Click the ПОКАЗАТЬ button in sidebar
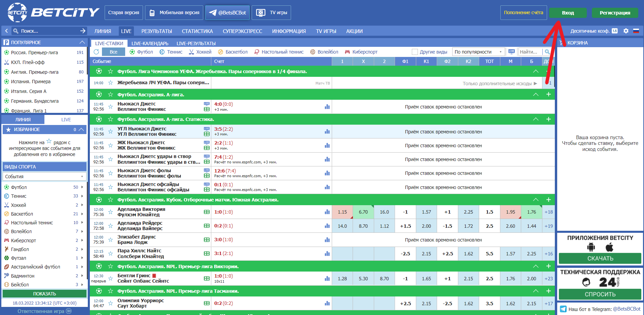644x315 pixels. (44, 294)
